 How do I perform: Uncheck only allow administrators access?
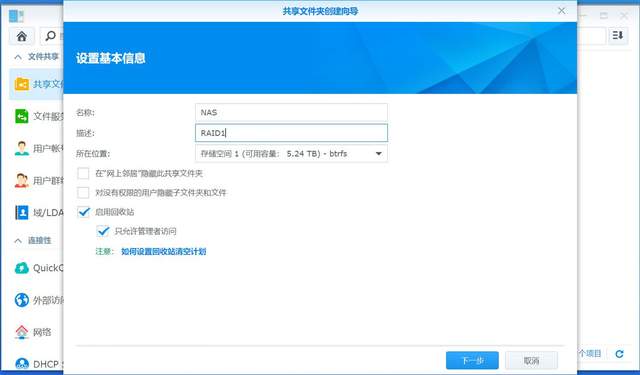click(103, 231)
